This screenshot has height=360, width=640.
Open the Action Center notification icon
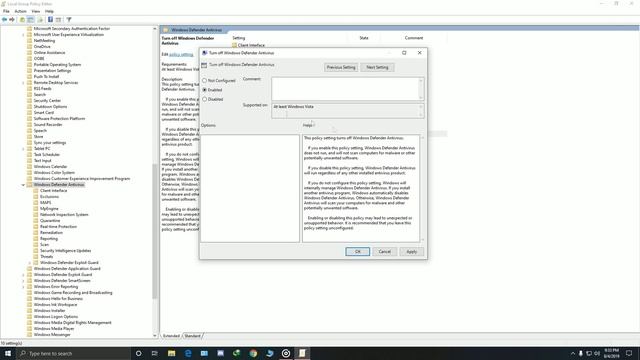point(629,353)
